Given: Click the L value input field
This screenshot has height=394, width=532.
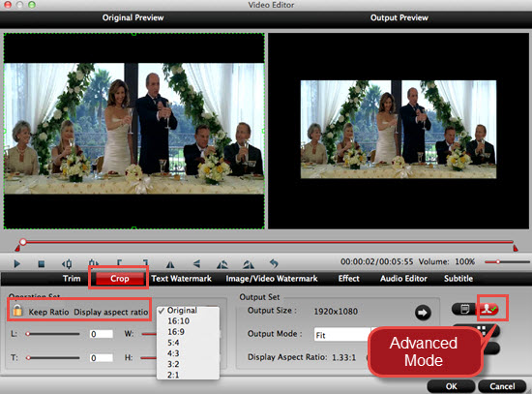Looking at the screenshot, I should pyautogui.click(x=102, y=334).
